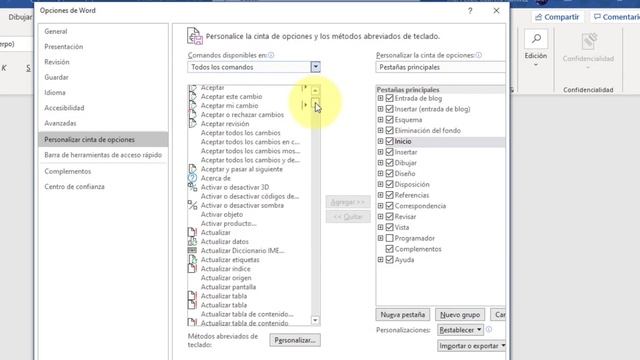Open the Restablecer dropdown

point(460,329)
